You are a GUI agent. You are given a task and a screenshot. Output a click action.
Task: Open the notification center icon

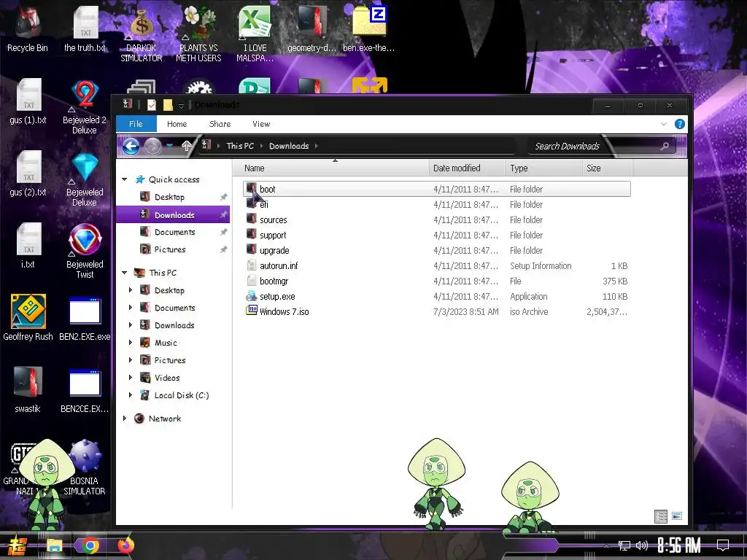pos(723,545)
